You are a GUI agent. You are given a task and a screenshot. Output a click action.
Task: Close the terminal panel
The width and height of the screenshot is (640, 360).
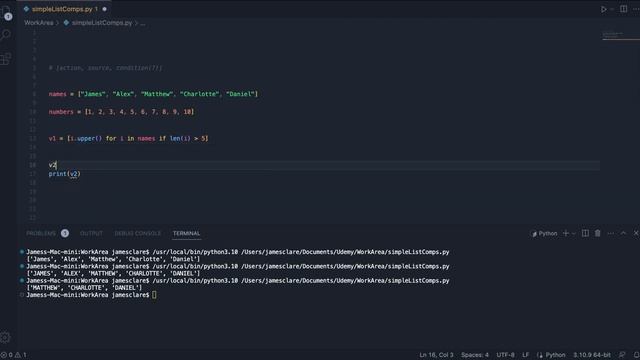[x=636, y=233]
